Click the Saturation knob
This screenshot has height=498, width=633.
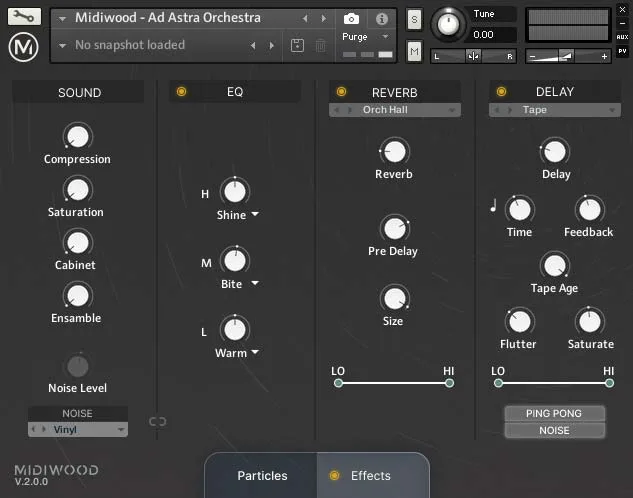[78, 190]
